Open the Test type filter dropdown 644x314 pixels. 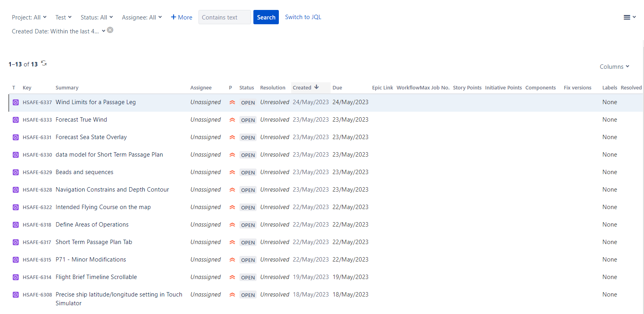[63, 17]
